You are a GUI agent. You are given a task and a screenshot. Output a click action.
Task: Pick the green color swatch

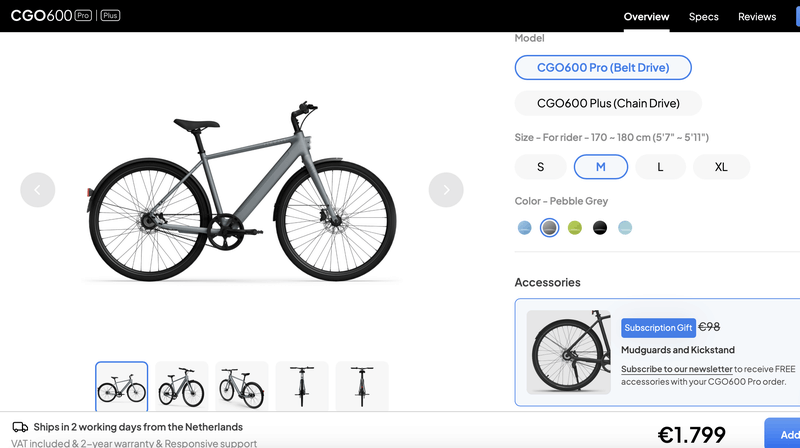[x=574, y=228]
